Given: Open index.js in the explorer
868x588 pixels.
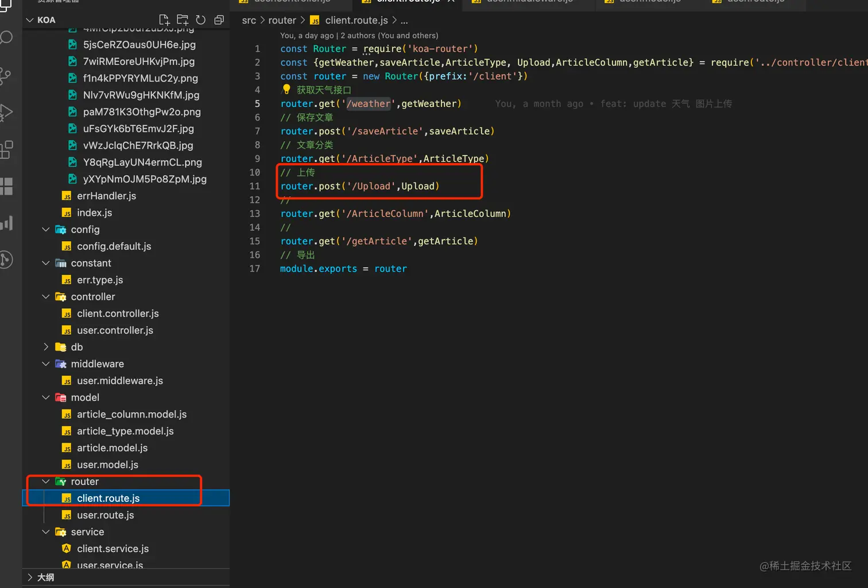Looking at the screenshot, I should click(x=95, y=212).
